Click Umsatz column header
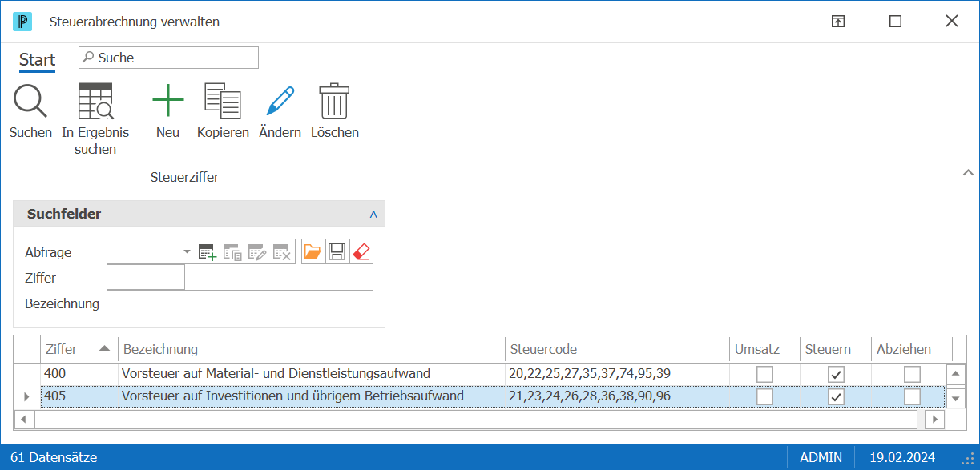The width and height of the screenshot is (980, 470). [x=765, y=349]
